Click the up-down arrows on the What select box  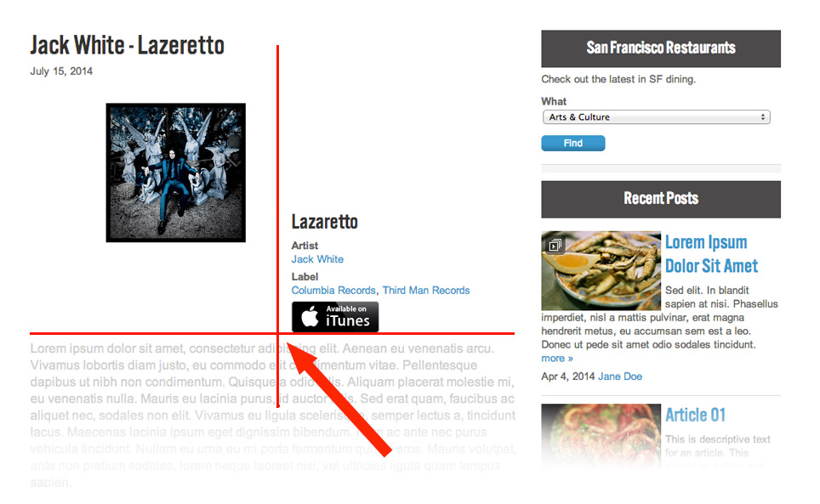(x=763, y=117)
